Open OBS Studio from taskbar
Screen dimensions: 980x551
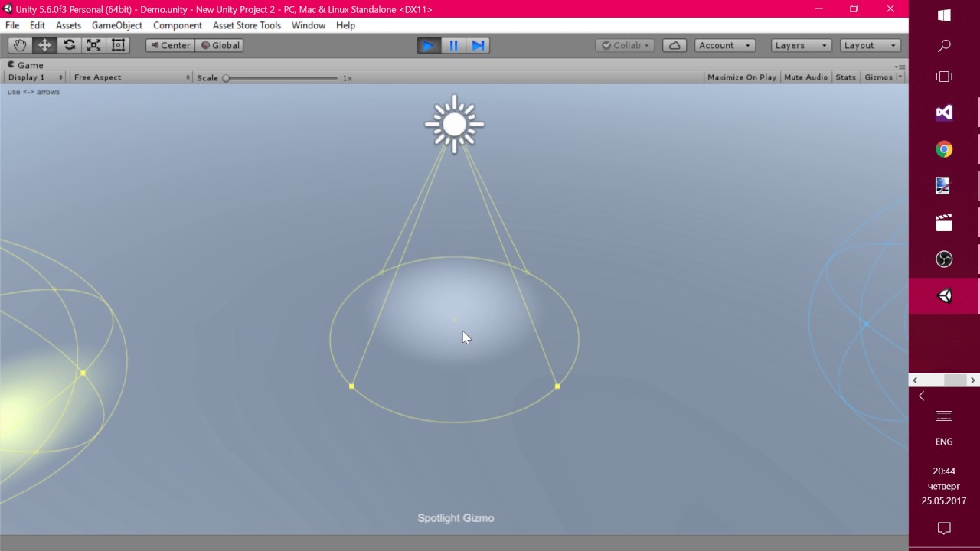coord(944,259)
